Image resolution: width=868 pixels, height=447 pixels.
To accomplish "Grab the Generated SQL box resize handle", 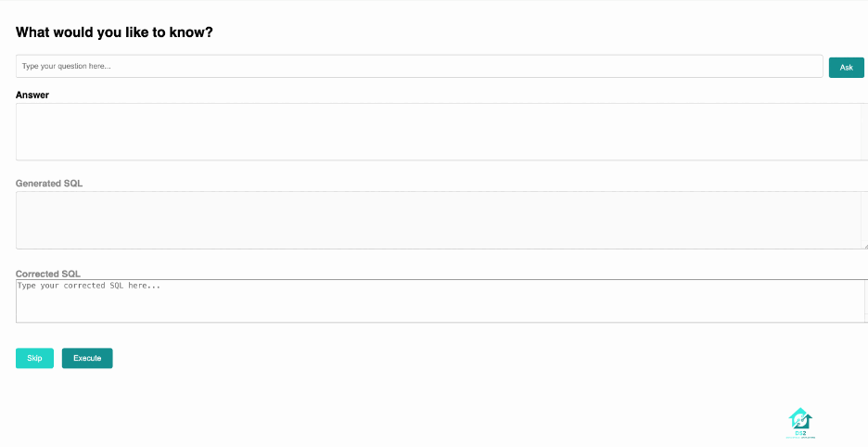I will point(864,246).
